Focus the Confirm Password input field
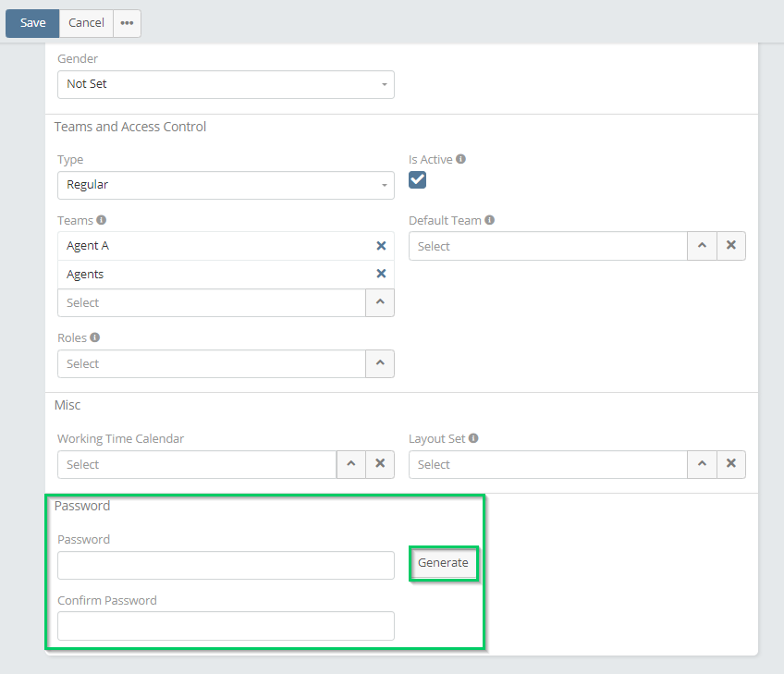 [x=226, y=626]
